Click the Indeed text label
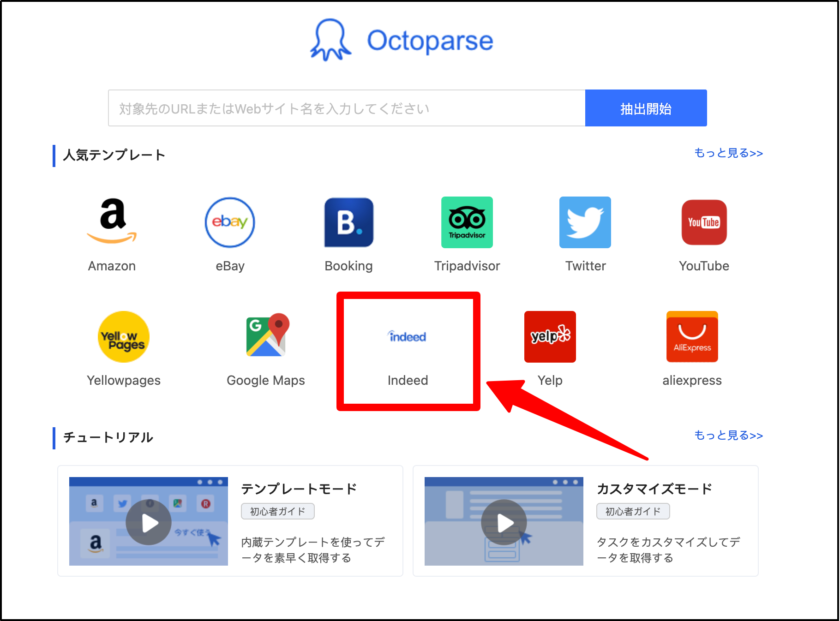840x621 pixels. [x=408, y=380]
